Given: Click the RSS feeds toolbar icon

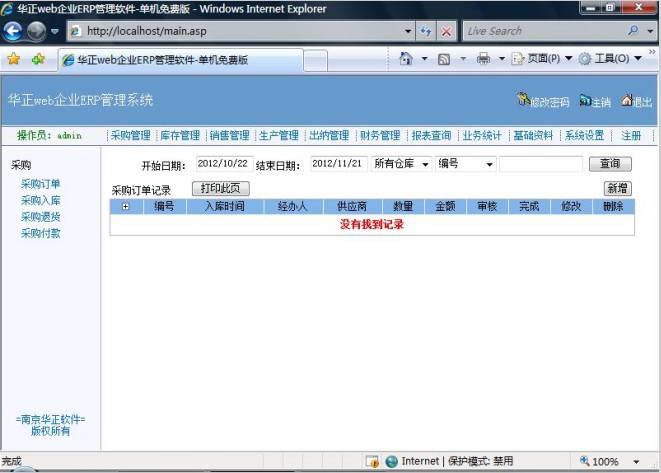Looking at the screenshot, I should [443, 59].
